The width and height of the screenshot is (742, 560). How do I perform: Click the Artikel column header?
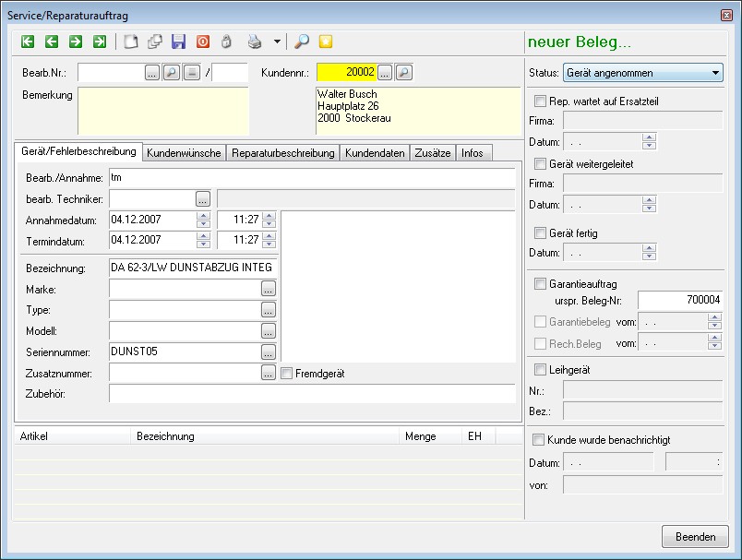pyautogui.click(x=72, y=436)
